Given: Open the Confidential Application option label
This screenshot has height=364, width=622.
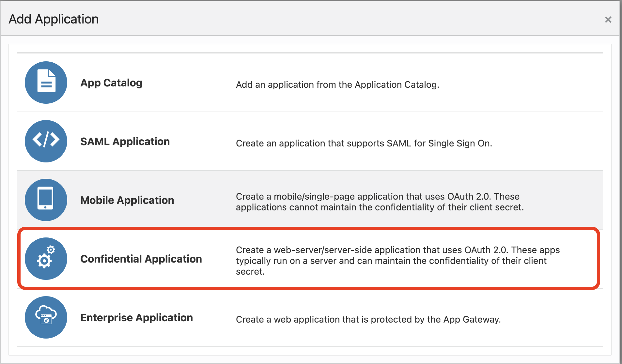Looking at the screenshot, I should pos(141,259).
